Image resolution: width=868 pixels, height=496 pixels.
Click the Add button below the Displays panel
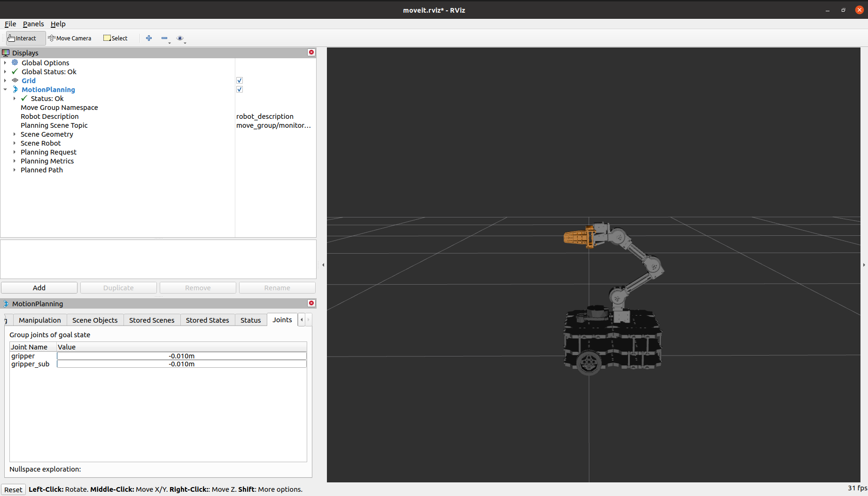coord(39,287)
